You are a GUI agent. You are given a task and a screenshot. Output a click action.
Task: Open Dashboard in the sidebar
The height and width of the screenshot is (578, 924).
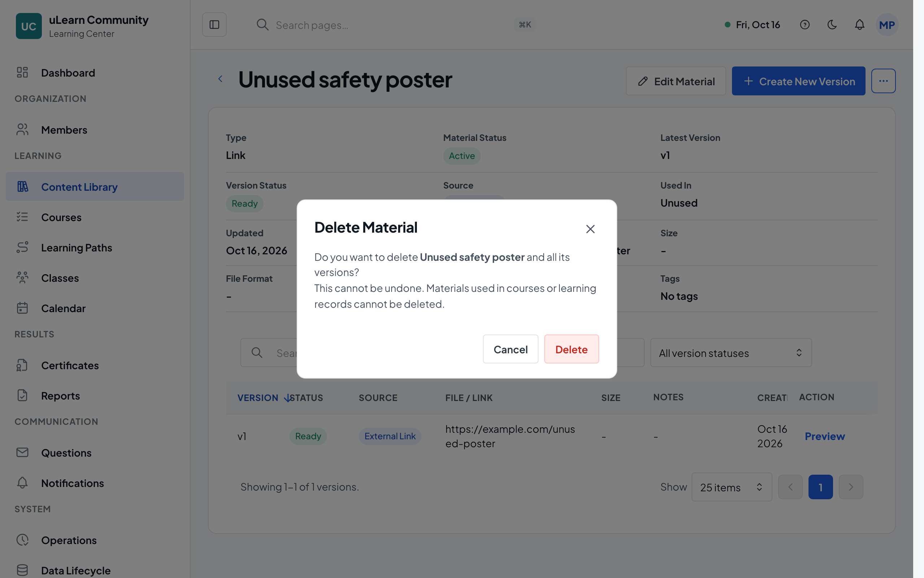pyautogui.click(x=95, y=73)
